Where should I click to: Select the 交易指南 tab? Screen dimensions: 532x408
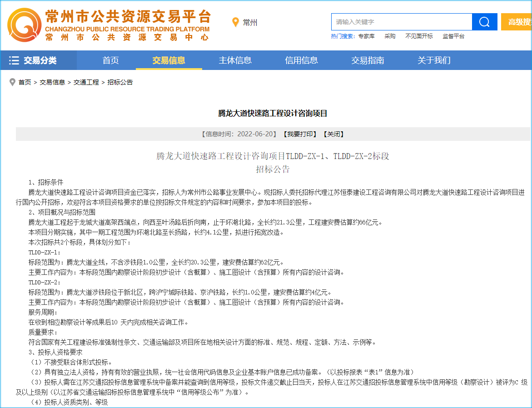pyautogui.click(x=368, y=60)
